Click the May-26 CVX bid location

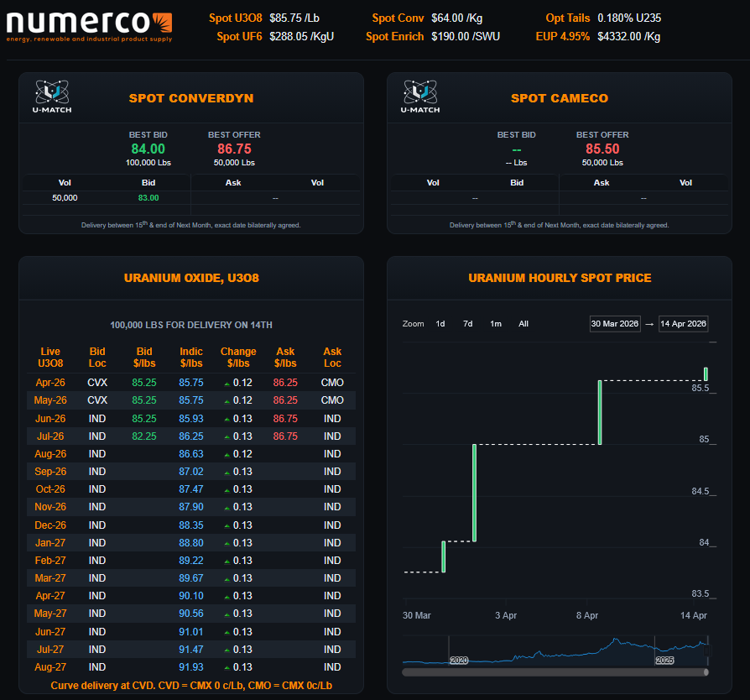(97, 400)
